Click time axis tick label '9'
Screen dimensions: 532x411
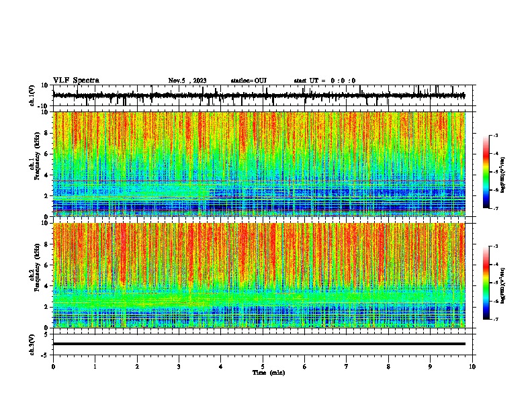[x=430, y=367]
